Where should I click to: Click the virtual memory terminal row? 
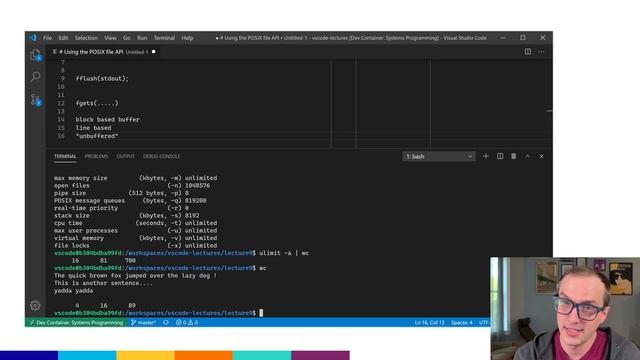(136, 238)
